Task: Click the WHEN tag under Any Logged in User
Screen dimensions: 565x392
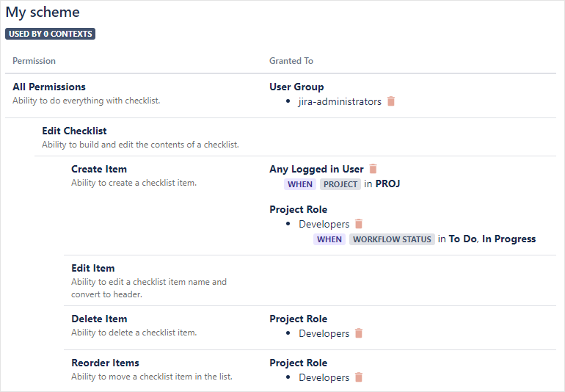Action: coord(300,184)
